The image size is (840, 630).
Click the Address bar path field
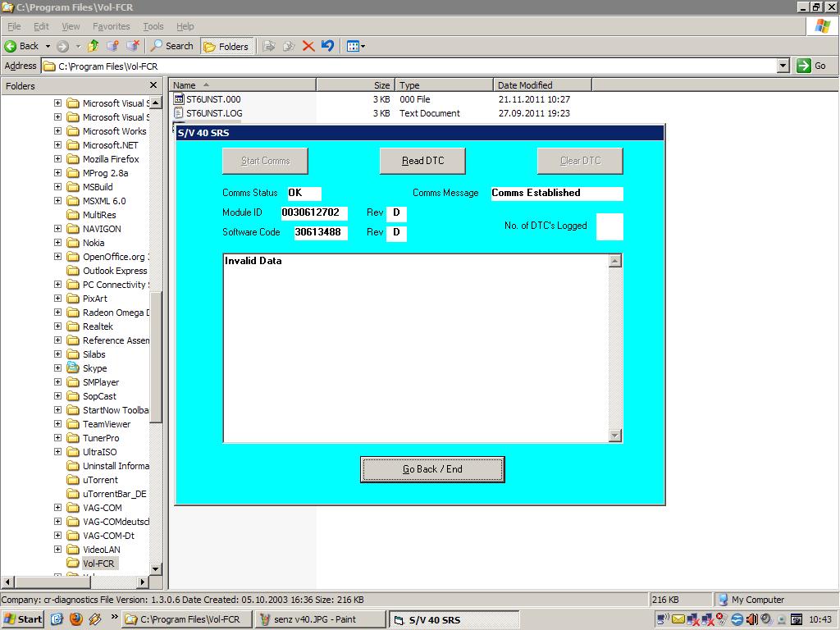[410, 66]
